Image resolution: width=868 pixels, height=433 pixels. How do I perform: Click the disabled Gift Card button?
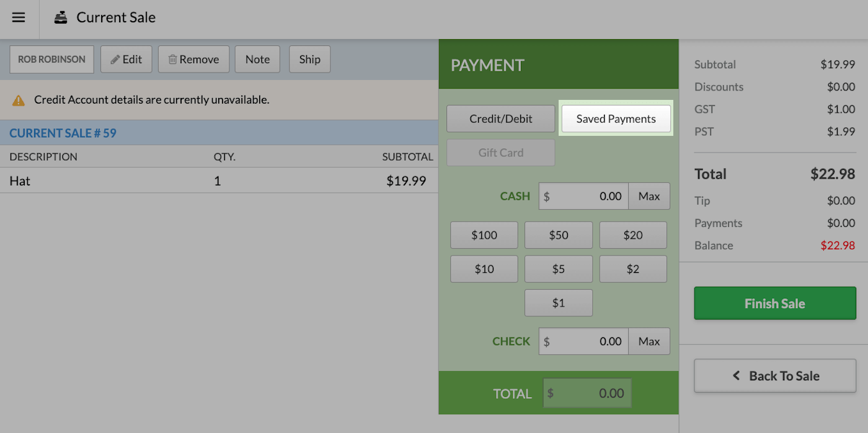501,153
